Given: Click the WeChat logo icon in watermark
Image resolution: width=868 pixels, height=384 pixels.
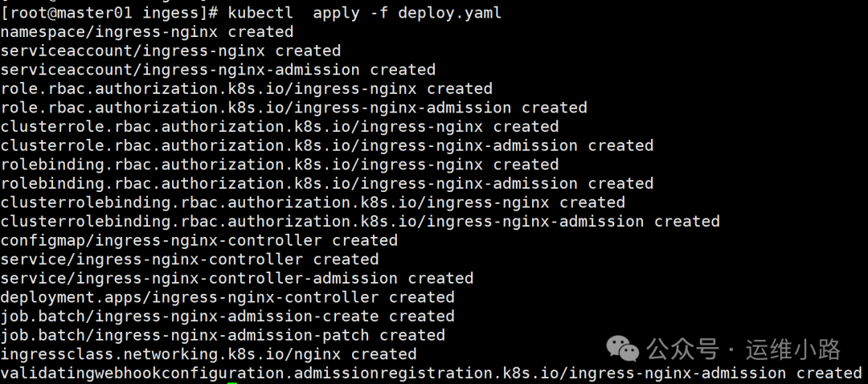Looking at the screenshot, I should pos(624,349).
